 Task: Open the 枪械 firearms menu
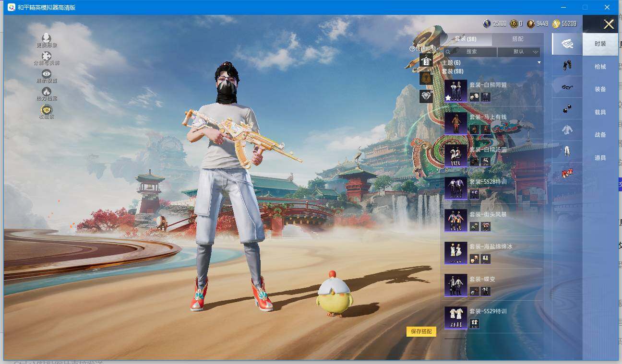[x=600, y=67]
